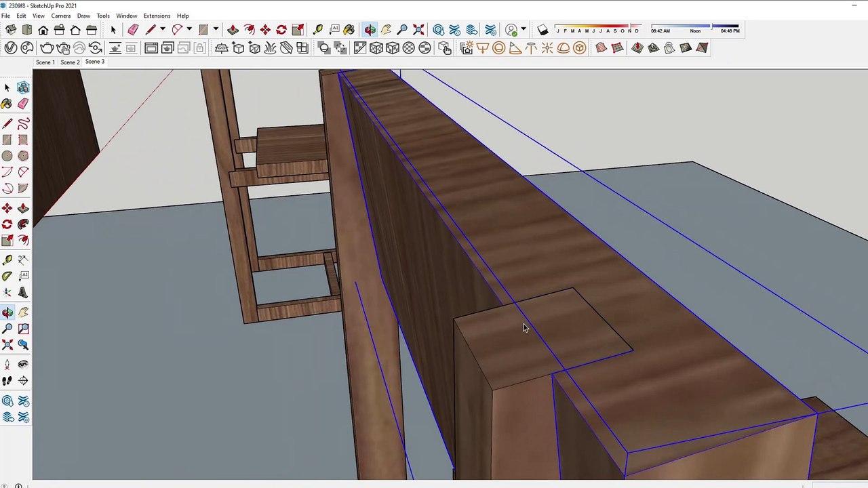Activate the Arc tool in top toolbar
This screenshot has height=488, width=868.
(x=177, y=30)
